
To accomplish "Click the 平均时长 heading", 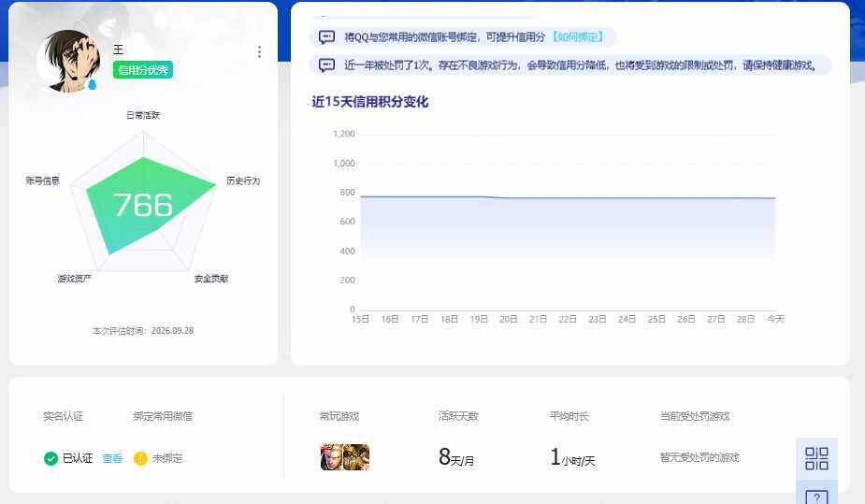I will (569, 416).
